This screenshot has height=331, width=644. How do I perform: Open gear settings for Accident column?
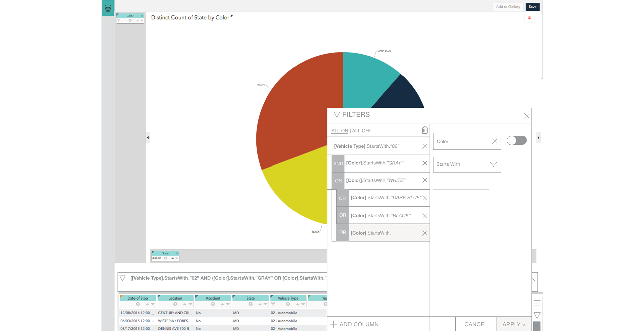coord(213,304)
